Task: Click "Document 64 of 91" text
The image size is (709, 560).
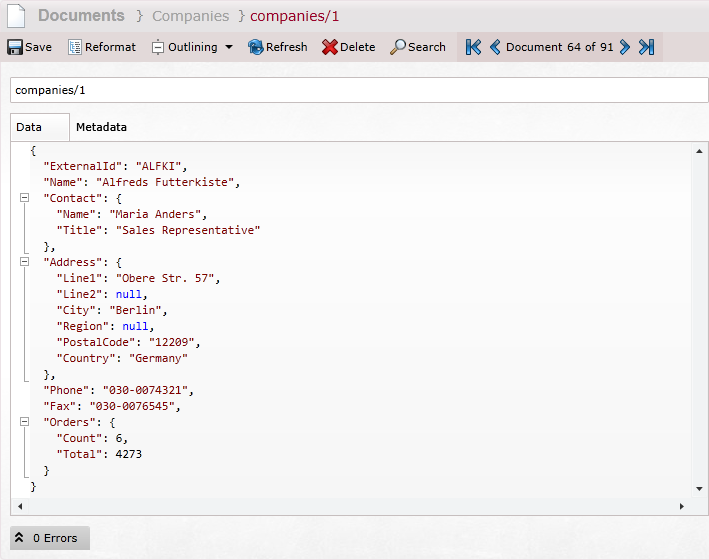Action: tap(560, 47)
